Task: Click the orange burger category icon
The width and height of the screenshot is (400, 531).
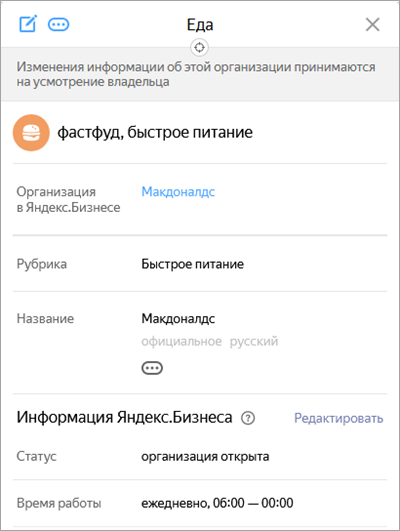Action: tap(31, 132)
